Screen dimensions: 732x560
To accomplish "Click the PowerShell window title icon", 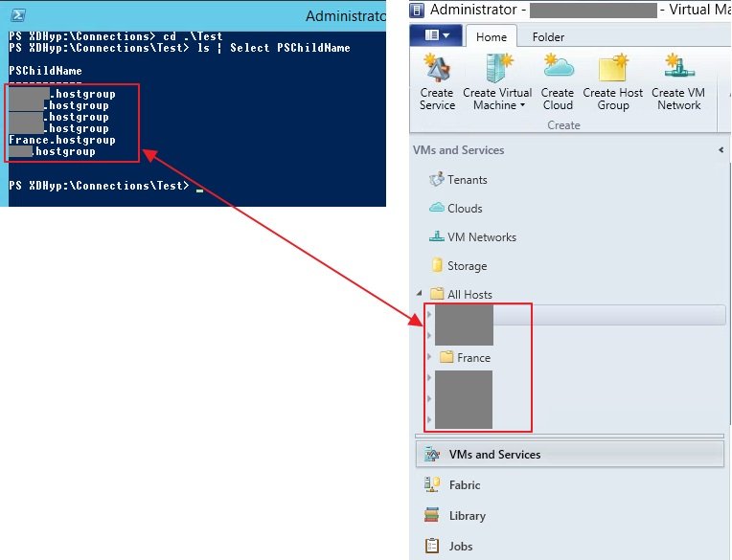I will click(18, 15).
